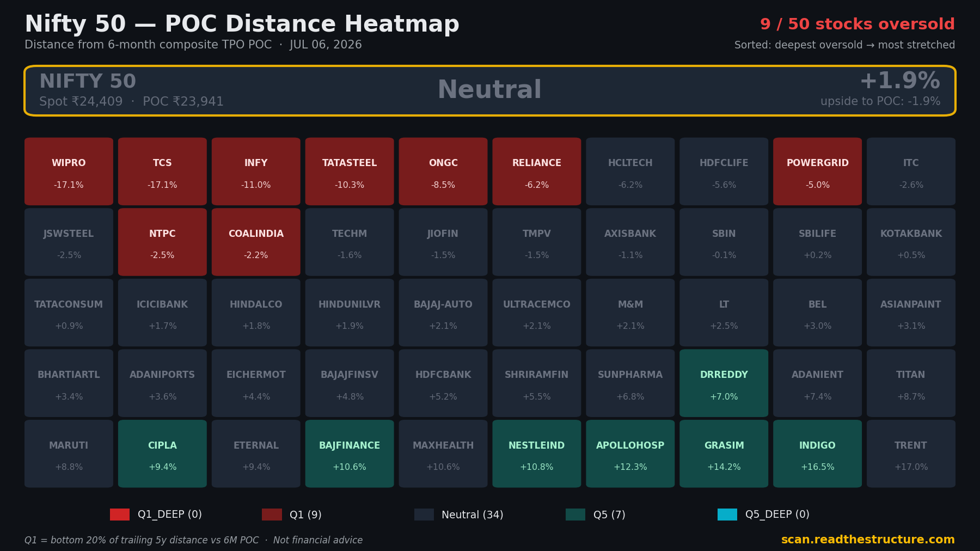
Task: Select the TCS heatmap tile
Action: 162,172
